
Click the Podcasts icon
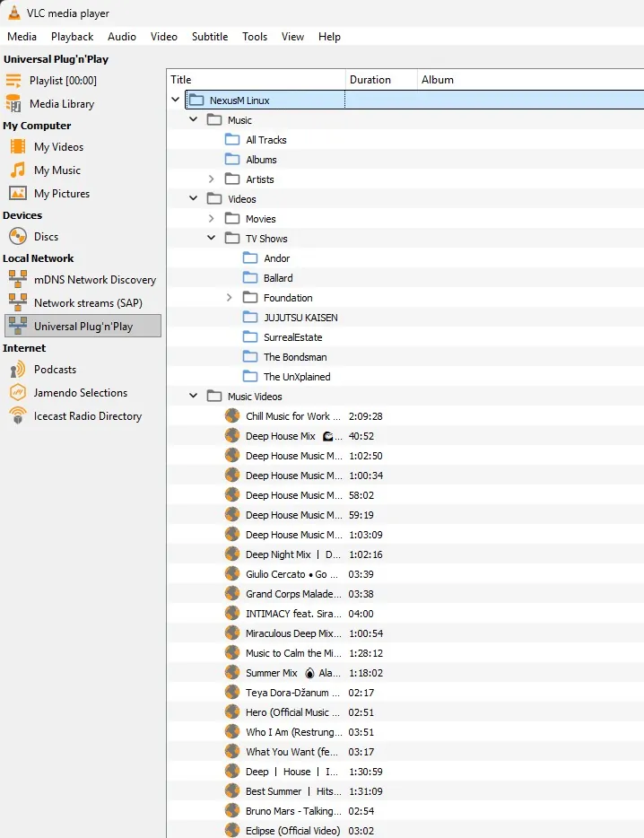point(18,370)
